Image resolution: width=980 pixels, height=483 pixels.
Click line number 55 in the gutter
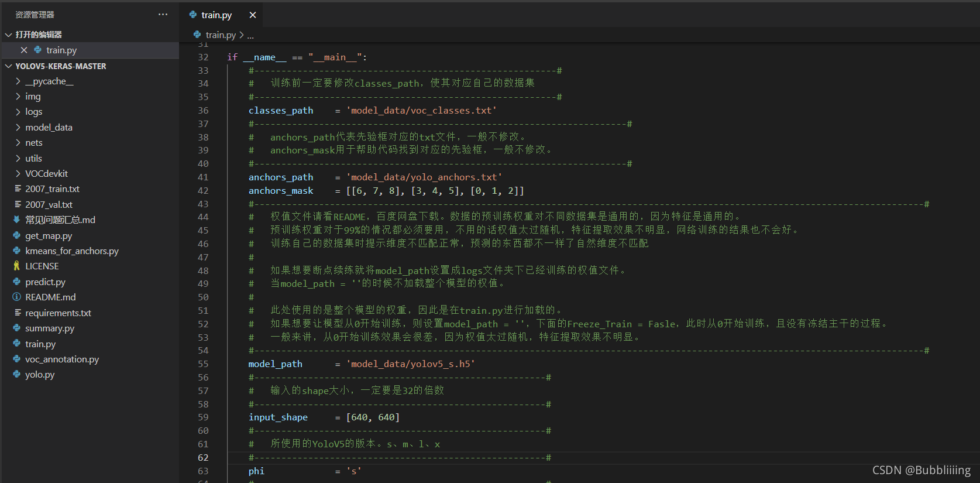[203, 364]
